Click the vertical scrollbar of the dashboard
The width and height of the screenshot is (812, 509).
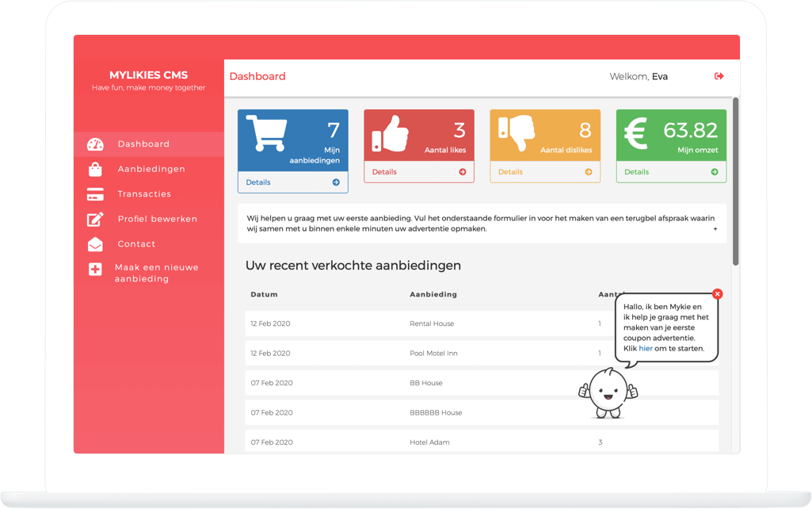click(735, 182)
